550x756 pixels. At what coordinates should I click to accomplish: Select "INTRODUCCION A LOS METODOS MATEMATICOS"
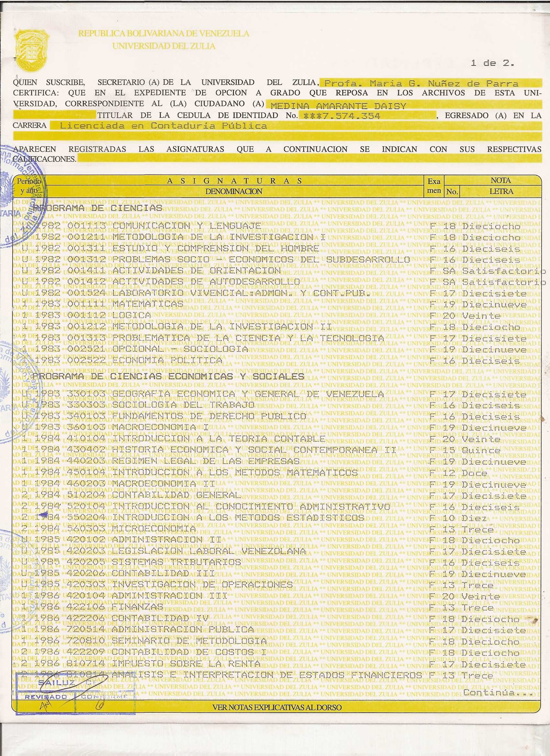tap(235, 473)
